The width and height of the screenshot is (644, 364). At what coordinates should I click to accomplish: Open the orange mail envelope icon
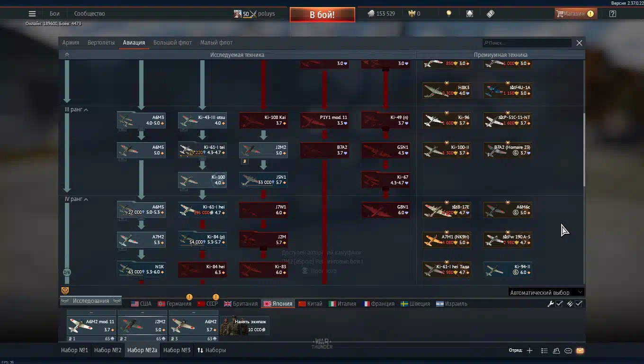(580, 351)
